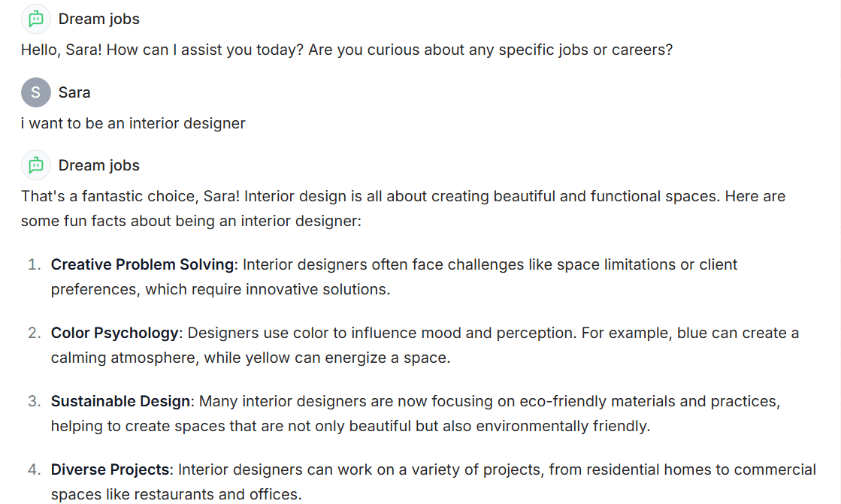The image size is (841, 504).
Task: Click list number 4 marker
Action: 35,469
